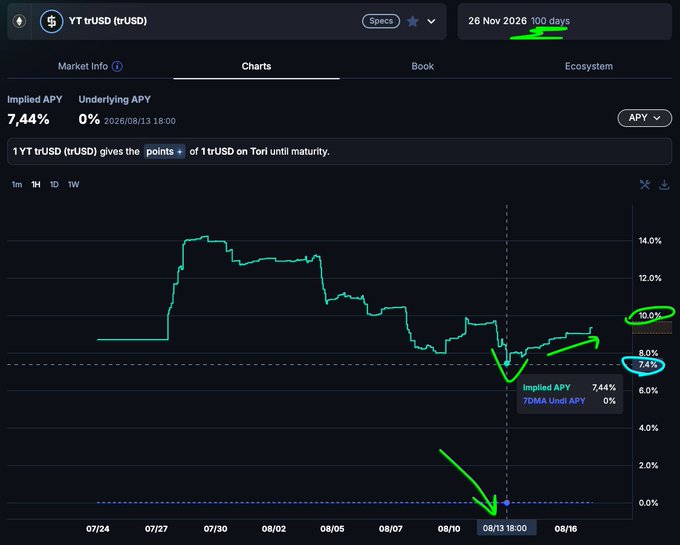Select the 1W timeframe
This screenshot has height=545, width=680.
click(73, 184)
